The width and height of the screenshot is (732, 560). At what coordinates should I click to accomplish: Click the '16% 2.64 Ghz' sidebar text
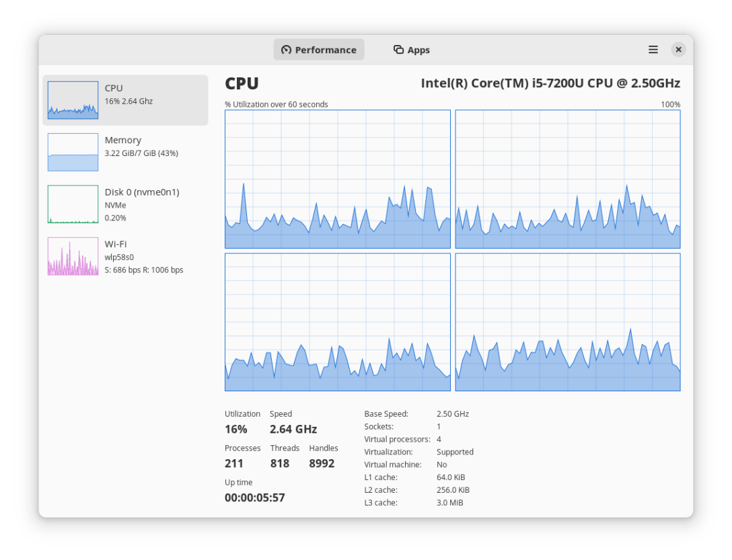coord(129,102)
